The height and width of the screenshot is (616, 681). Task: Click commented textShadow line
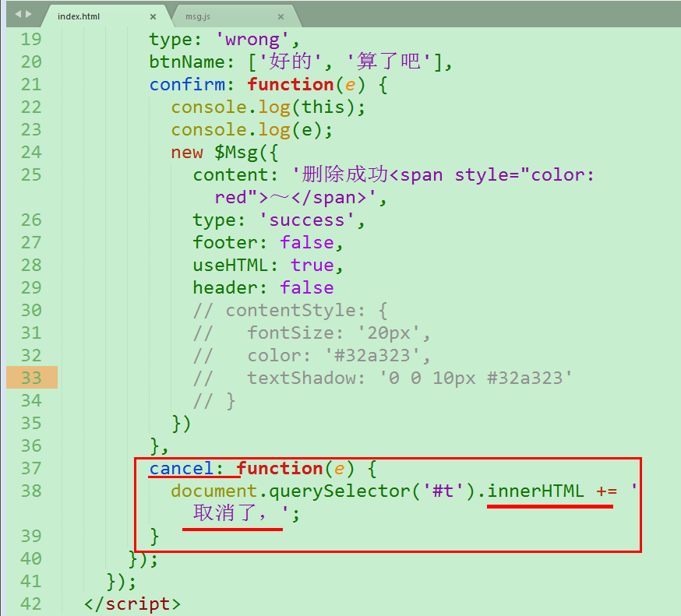point(383,378)
